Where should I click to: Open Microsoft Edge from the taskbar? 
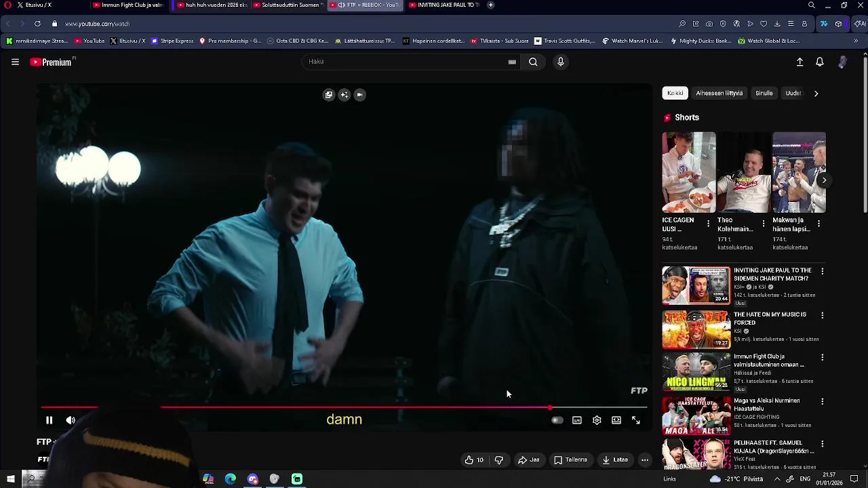click(231, 479)
